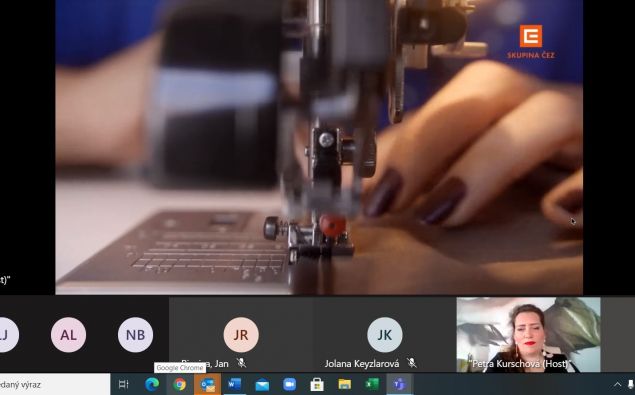Launch Microsoft Edge from the taskbar
Screen dimensions: 635x395
152,384
